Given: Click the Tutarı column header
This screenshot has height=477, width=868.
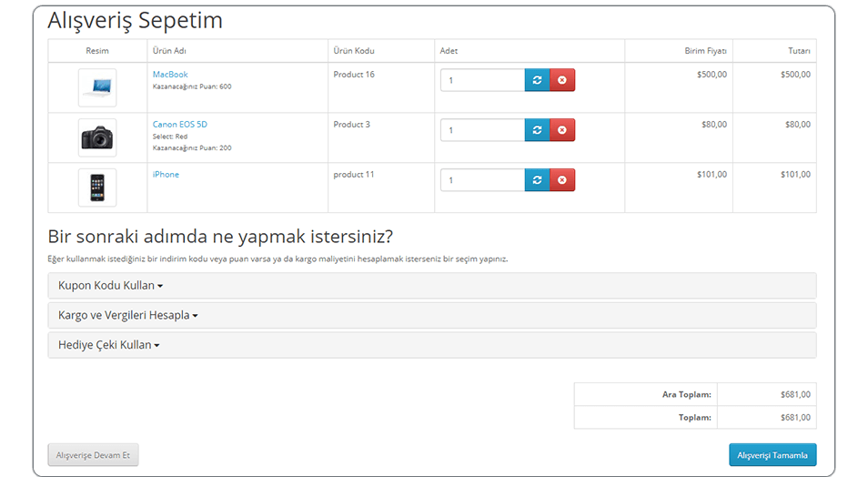Looking at the screenshot, I should coord(799,50).
